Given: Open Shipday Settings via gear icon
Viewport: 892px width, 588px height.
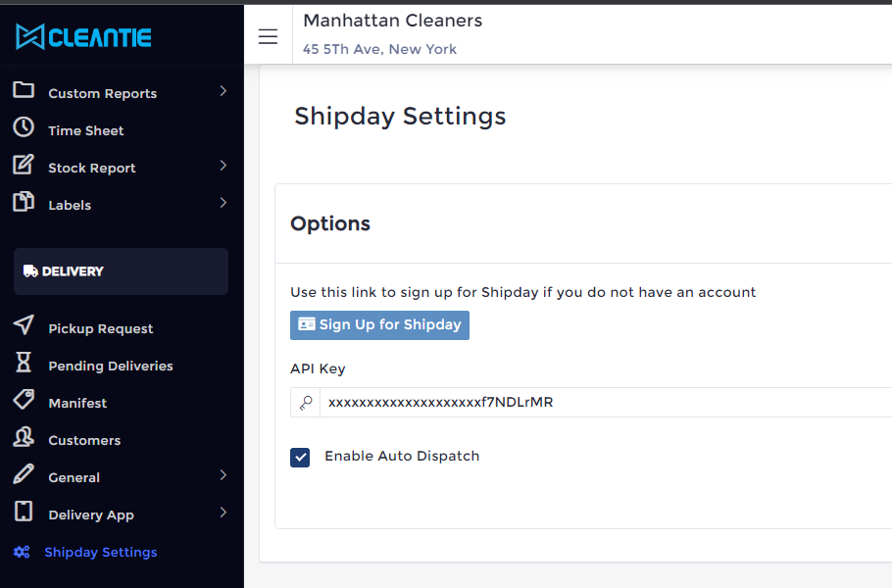Looking at the screenshot, I should [x=25, y=552].
